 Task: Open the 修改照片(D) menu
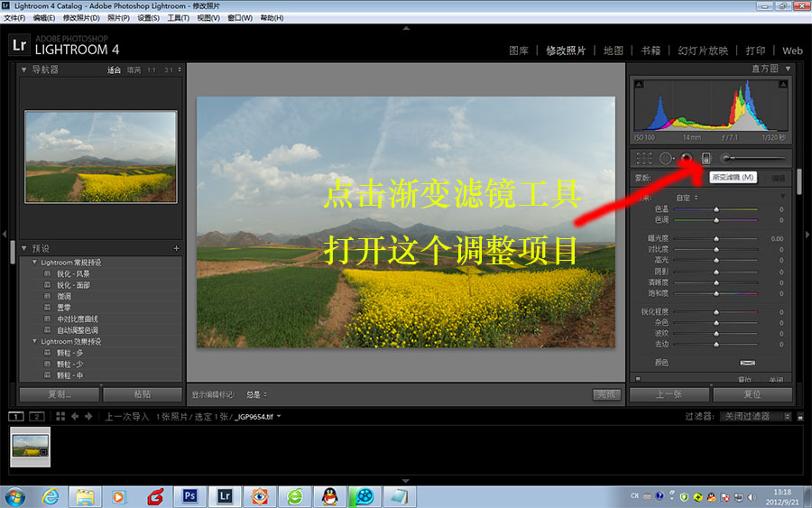pos(81,18)
